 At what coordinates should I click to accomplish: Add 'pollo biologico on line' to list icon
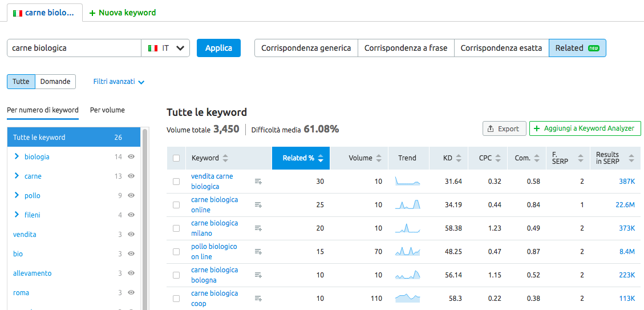coord(258,252)
